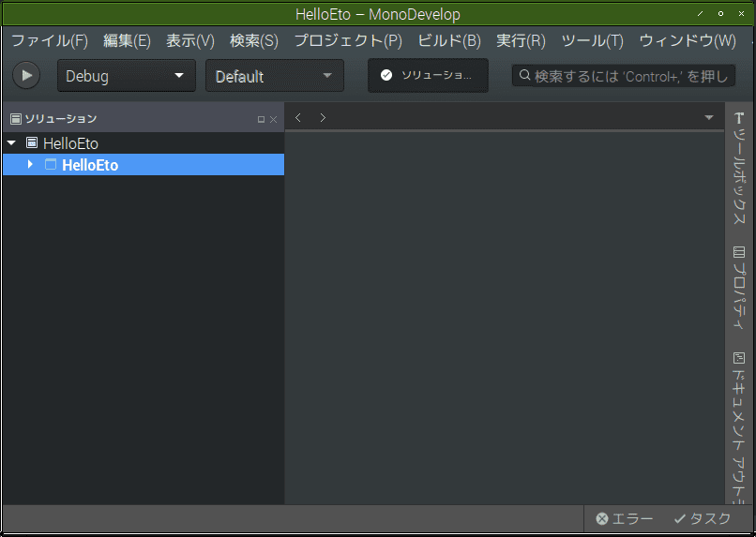The height and width of the screenshot is (537, 756).
Task: Select the bold HelloEto project row
Action: tap(144, 165)
